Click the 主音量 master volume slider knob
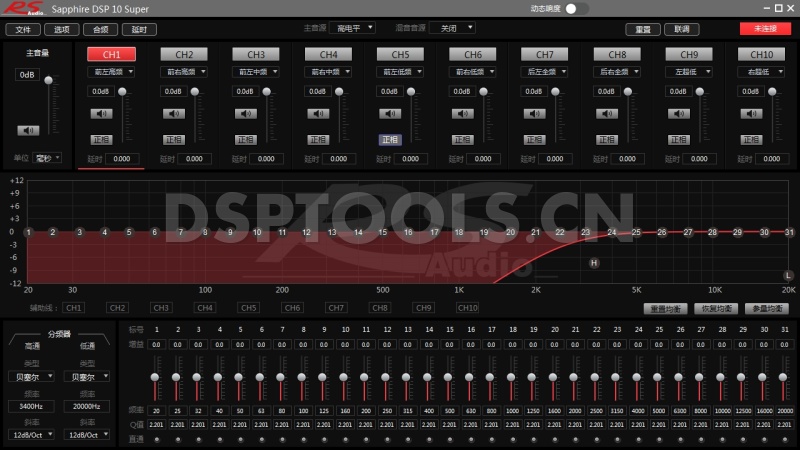The height and width of the screenshot is (450, 800). point(48,80)
